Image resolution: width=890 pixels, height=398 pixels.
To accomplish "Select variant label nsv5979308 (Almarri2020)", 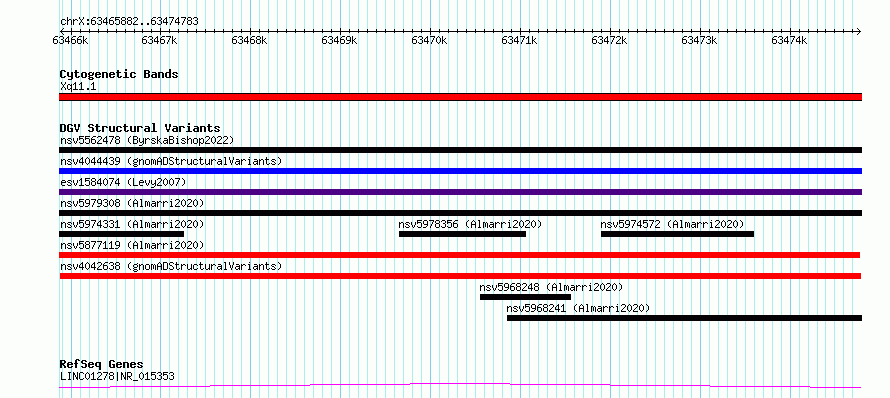I will pos(132,203).
